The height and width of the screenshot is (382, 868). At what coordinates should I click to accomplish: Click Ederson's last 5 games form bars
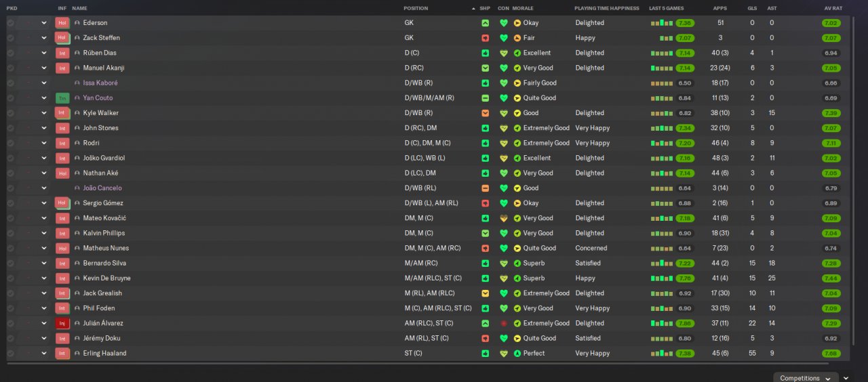pos(661,22)
